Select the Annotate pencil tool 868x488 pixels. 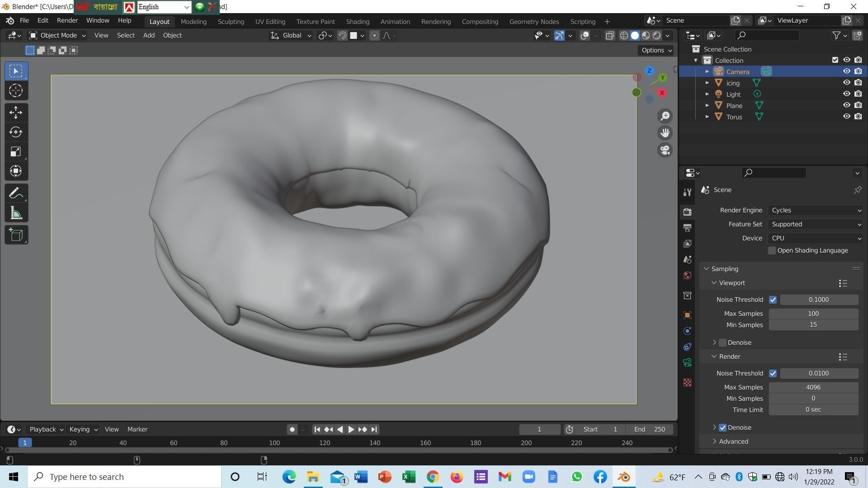coord(16,193)
